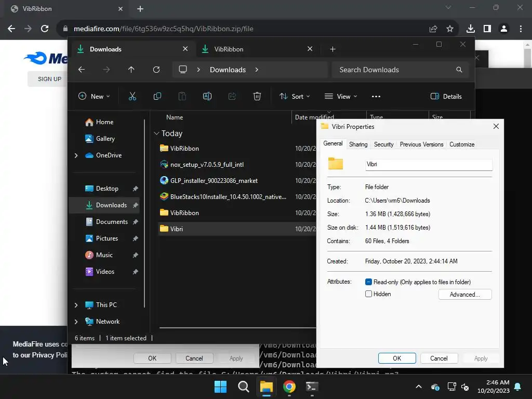Refresh the Downloads folder view
Image resolution: width=532 pixels, height=399 pixels.
point(156,70)
